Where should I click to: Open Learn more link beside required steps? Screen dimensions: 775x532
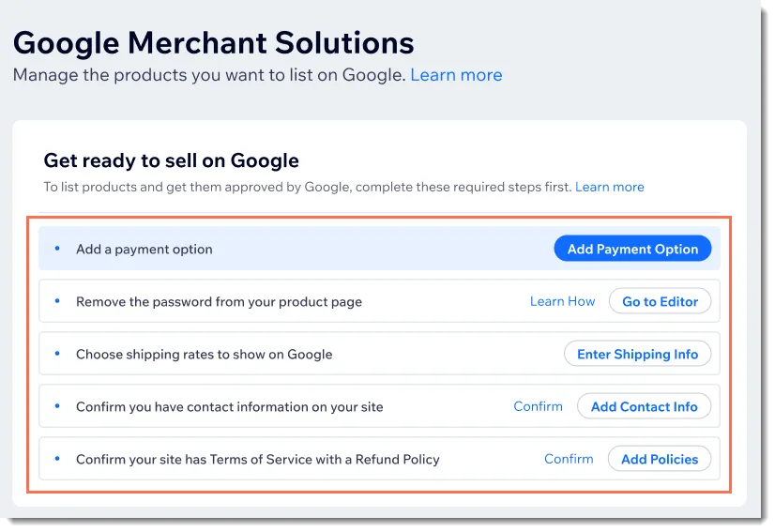[x=610, y=187]
